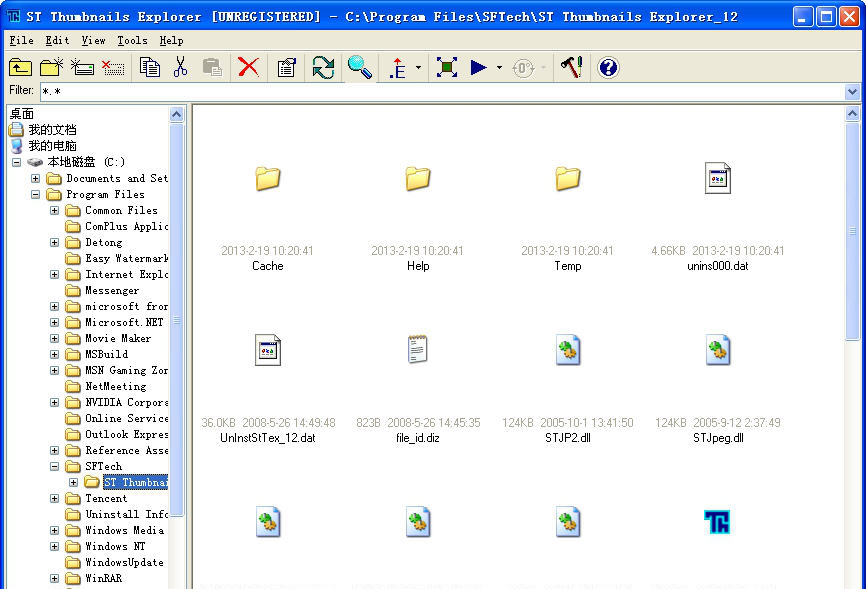Select NetMeeting folder in tree
This screenshot has height=612, width=866.
115,387
